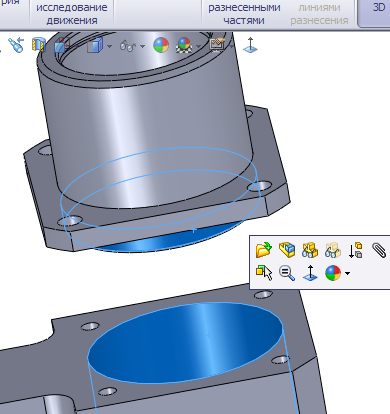This screenshot has width=390, height=414.
Task: Click the Edit Part icon in the context toolbar
Action: coord(287,250)
